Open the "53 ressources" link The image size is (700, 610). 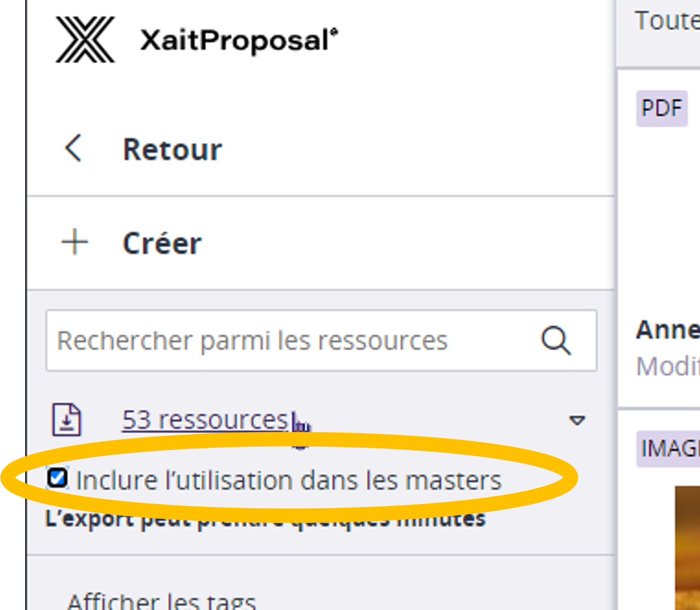coord(205,419)
